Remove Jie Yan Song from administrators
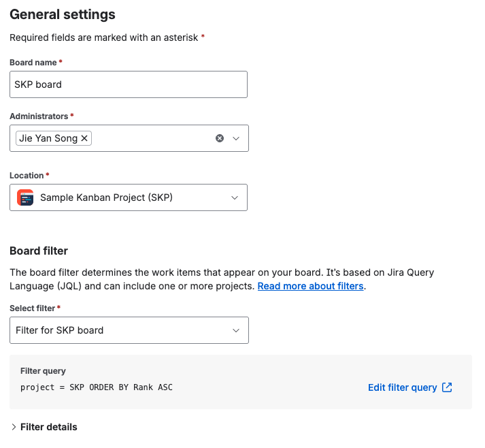The height and width of the screenshot is (448, 485). pos(84,138)
